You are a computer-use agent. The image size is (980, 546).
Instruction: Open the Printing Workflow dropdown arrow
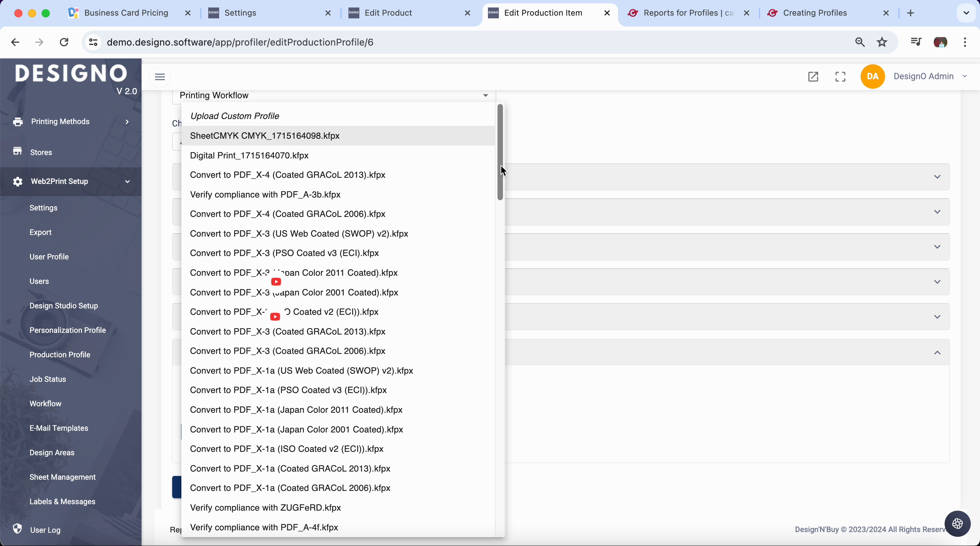[486, 96]
